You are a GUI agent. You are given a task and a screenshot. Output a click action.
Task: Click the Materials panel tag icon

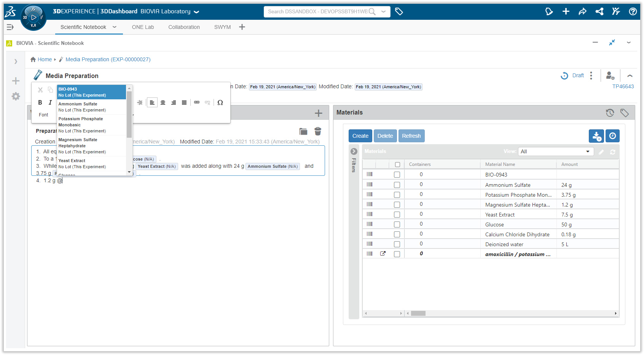click(624, 113)
